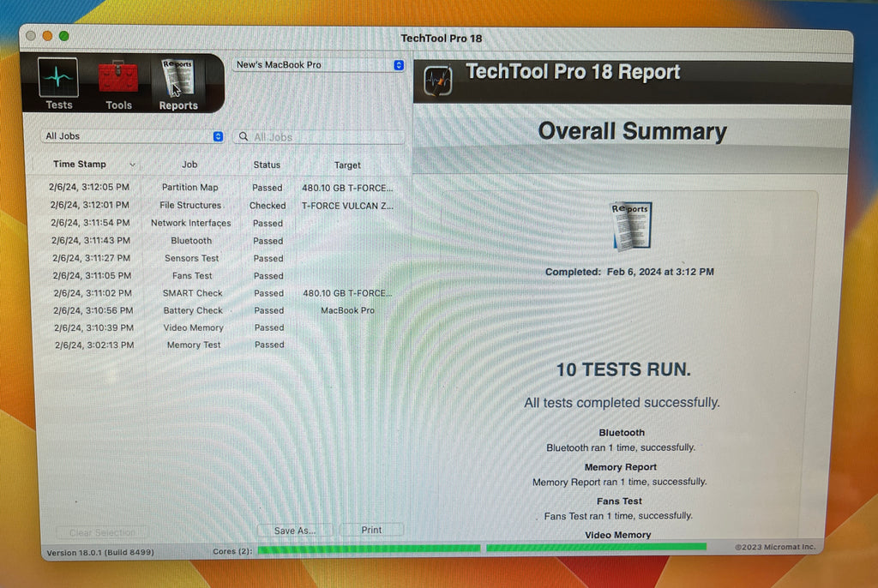Click into the All Jobs search field
This screenshot has width=878, height=588.
click(x=319, y=136)
